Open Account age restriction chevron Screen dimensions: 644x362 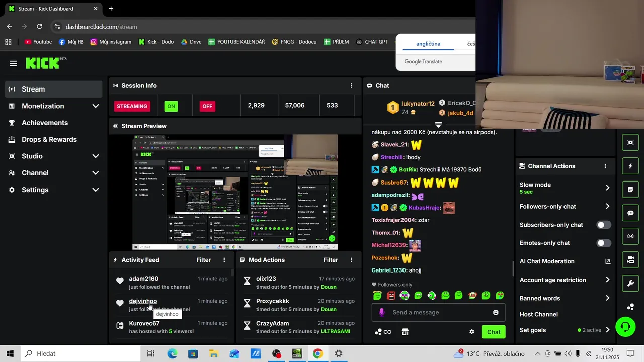(x=607, y=280)
